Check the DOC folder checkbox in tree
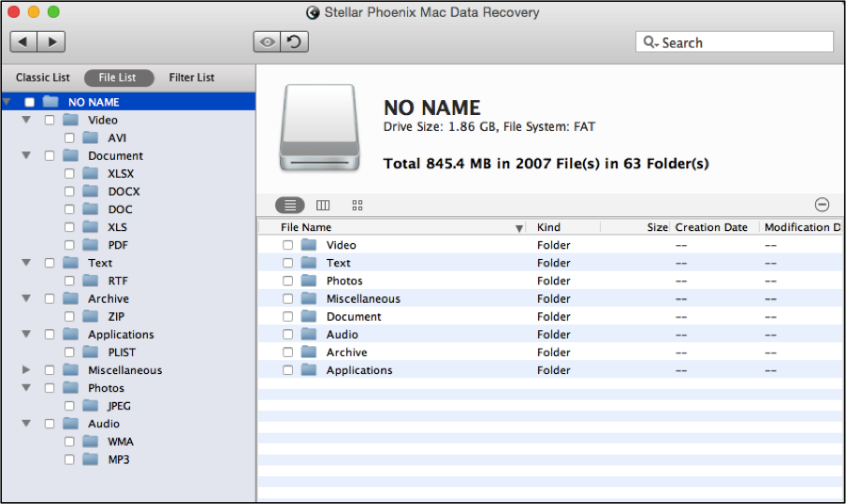The height and width of the screenshot is (504, 846). tap(69, 209)
